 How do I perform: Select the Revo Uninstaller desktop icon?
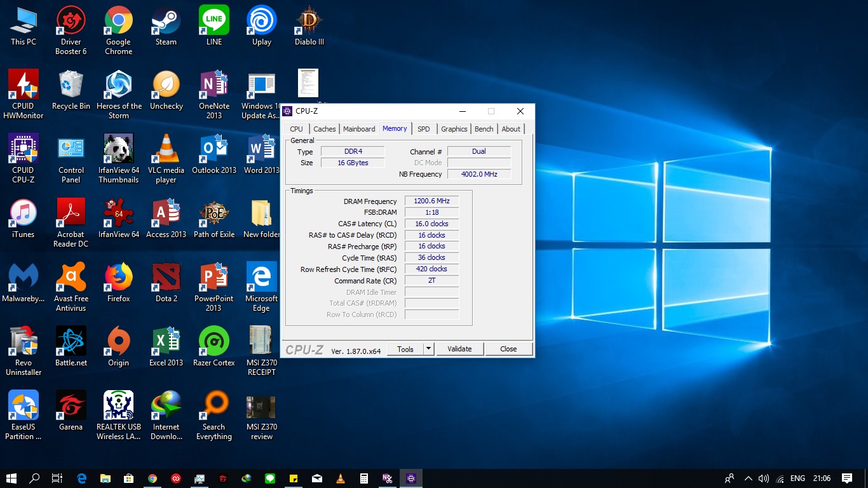click(24, 351)
